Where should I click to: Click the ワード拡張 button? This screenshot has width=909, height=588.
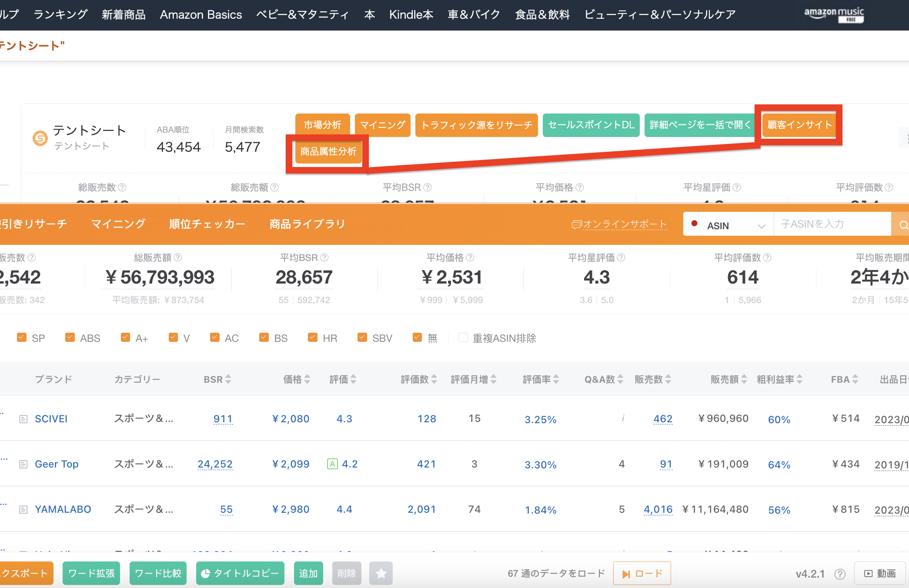coord(91,573)
